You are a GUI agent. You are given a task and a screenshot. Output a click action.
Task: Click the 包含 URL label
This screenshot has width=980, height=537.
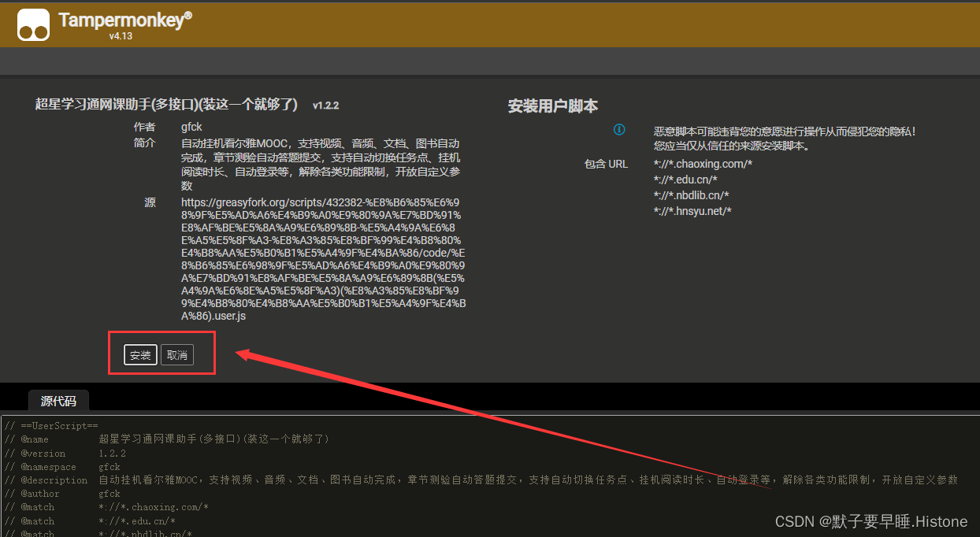tap(606, 164)
